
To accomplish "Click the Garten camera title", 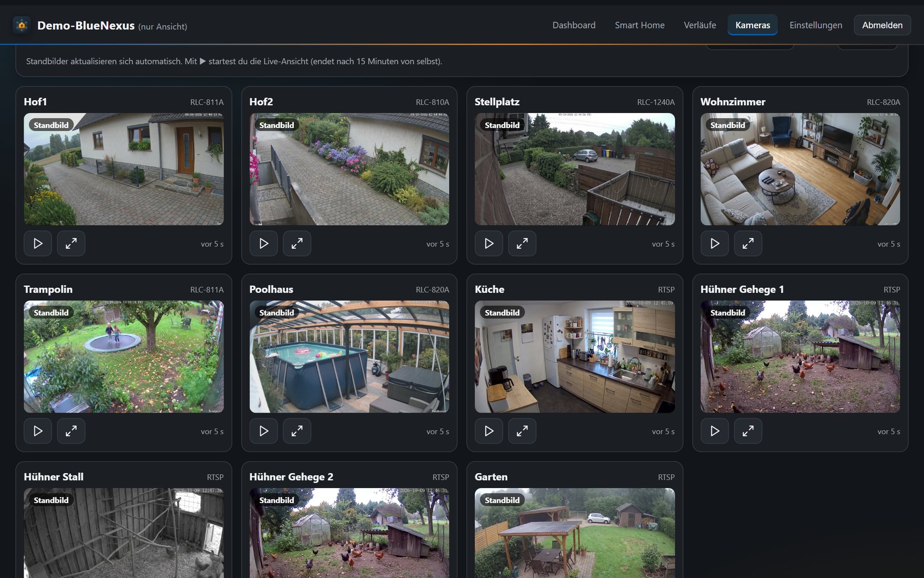I will (491, 477).
